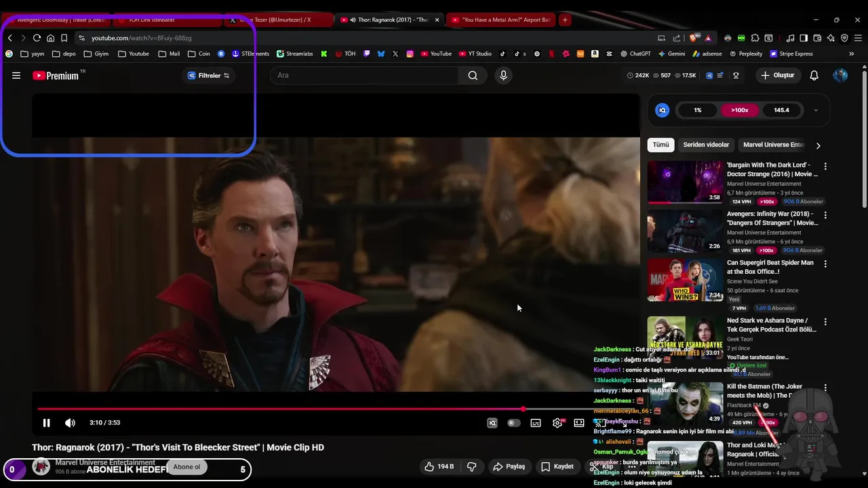
Task: Open the Giyim bookmarks folder
Action: tap(96, 54)
